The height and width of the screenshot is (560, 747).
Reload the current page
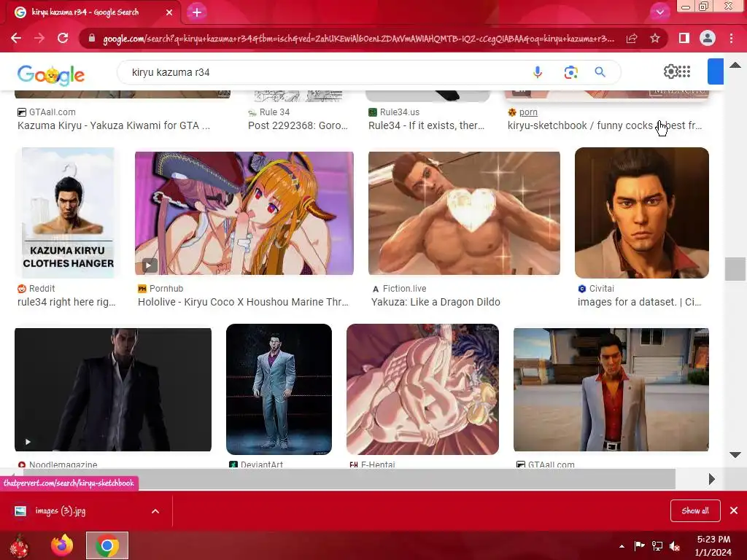click(x=63, y=38)
